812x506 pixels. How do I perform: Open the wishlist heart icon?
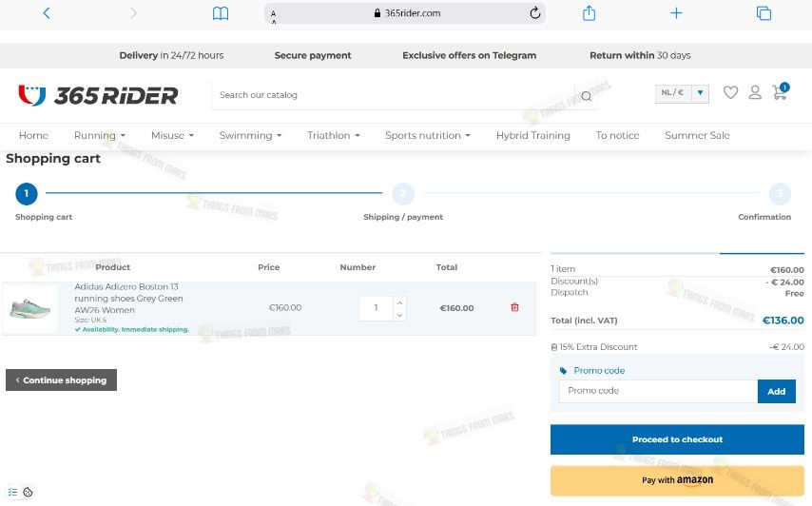pyautogui.click(x=730, y=92)
